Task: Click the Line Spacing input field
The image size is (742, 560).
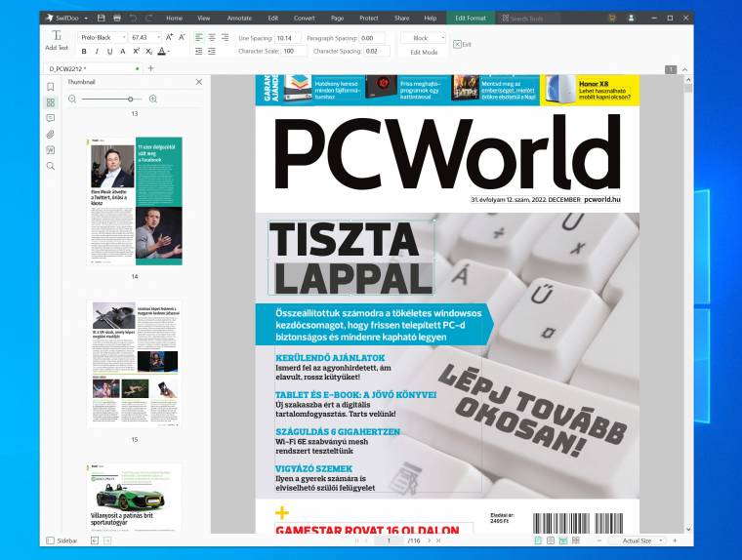Action: [288, 38]
